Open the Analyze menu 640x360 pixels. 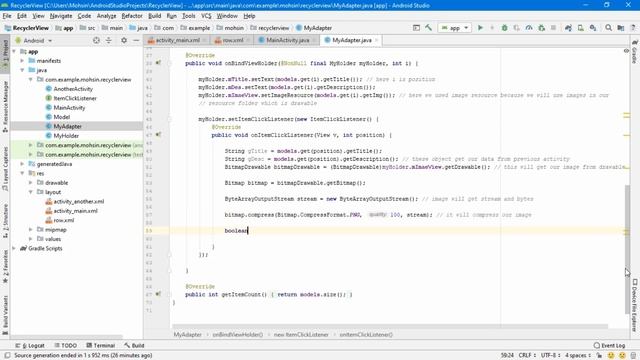coord(107,16)
